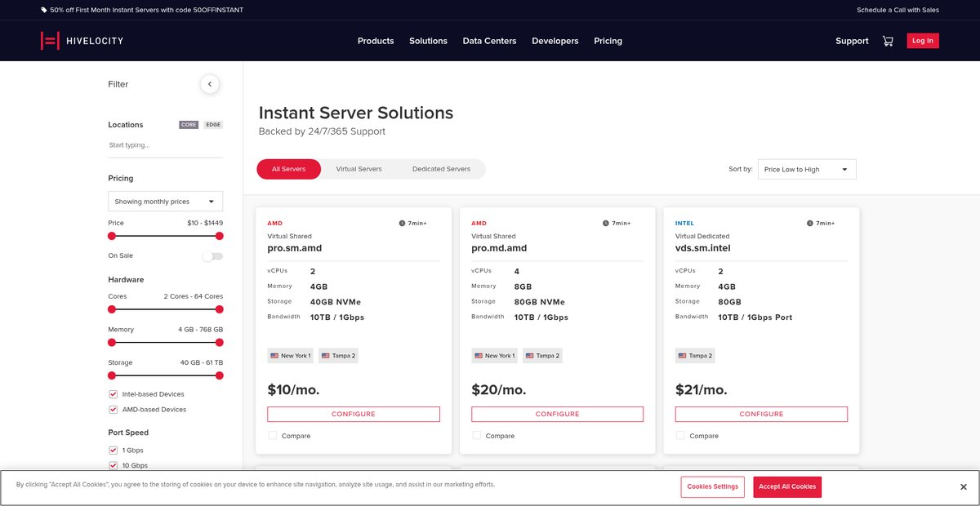Open the Developers menu
Image resolution: width=980 pixels, height=506 pixels.
(x=555, y=41)
